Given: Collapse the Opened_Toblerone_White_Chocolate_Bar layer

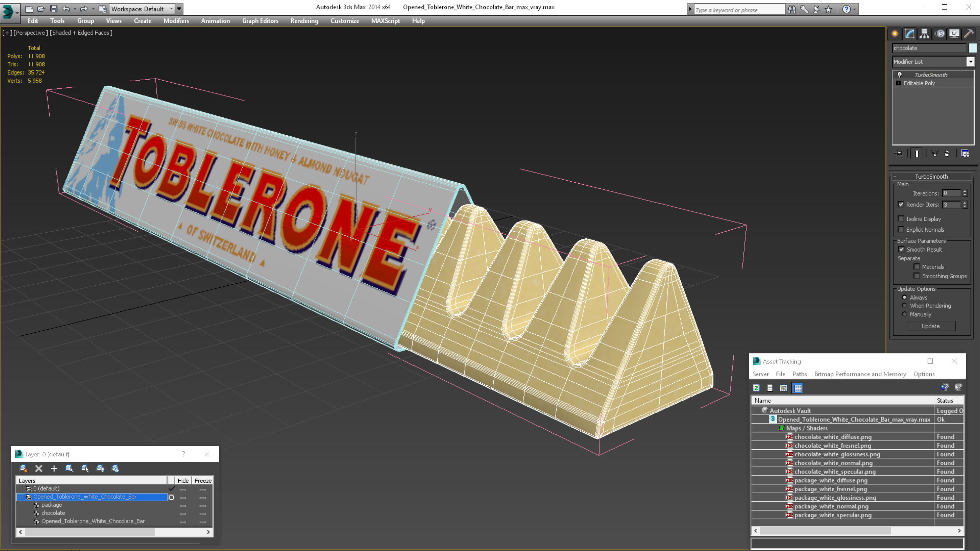Looking at the screenshot, I should coord(20,497).
